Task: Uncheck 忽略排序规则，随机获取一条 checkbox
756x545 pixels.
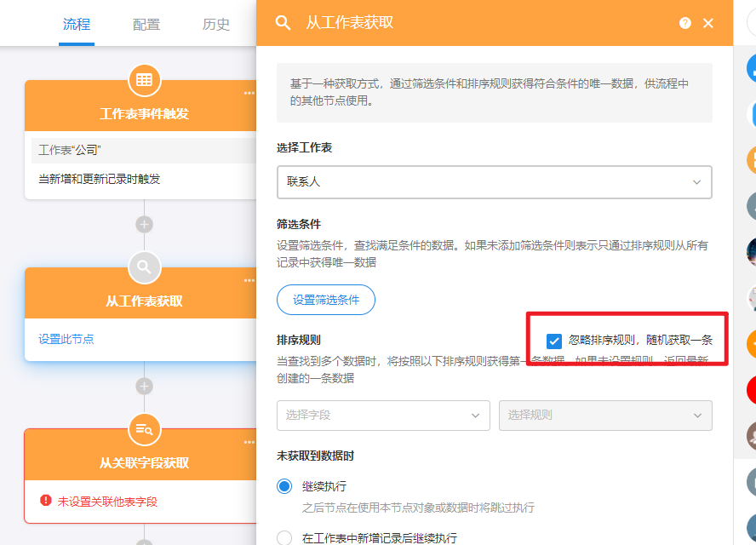Action: click(554, 340)
